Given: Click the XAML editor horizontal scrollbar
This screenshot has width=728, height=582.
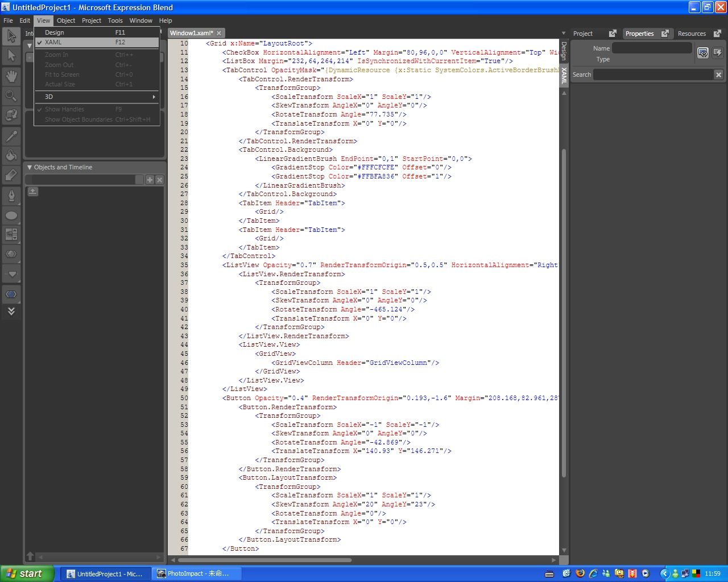Looking at the screenshot, I should point(266,560).
